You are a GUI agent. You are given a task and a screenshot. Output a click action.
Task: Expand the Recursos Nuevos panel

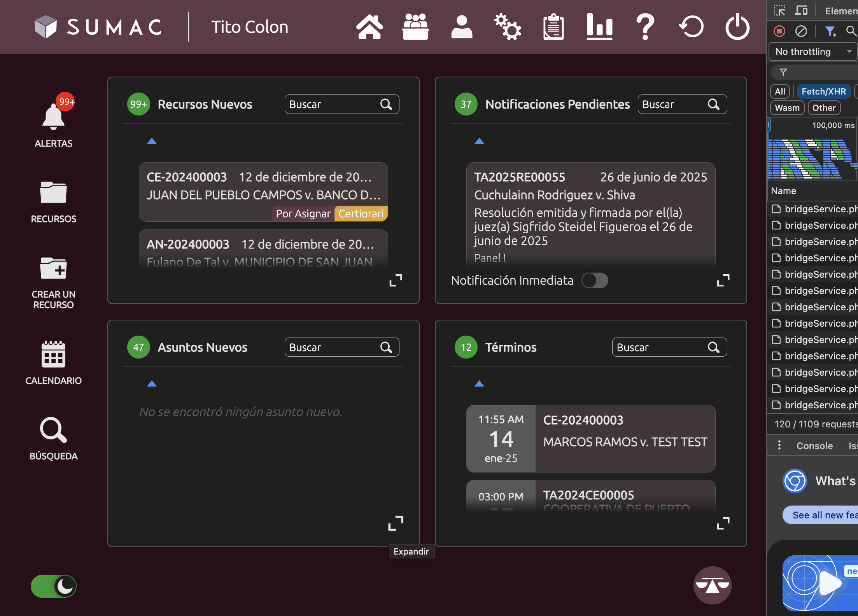click(396, 280)
